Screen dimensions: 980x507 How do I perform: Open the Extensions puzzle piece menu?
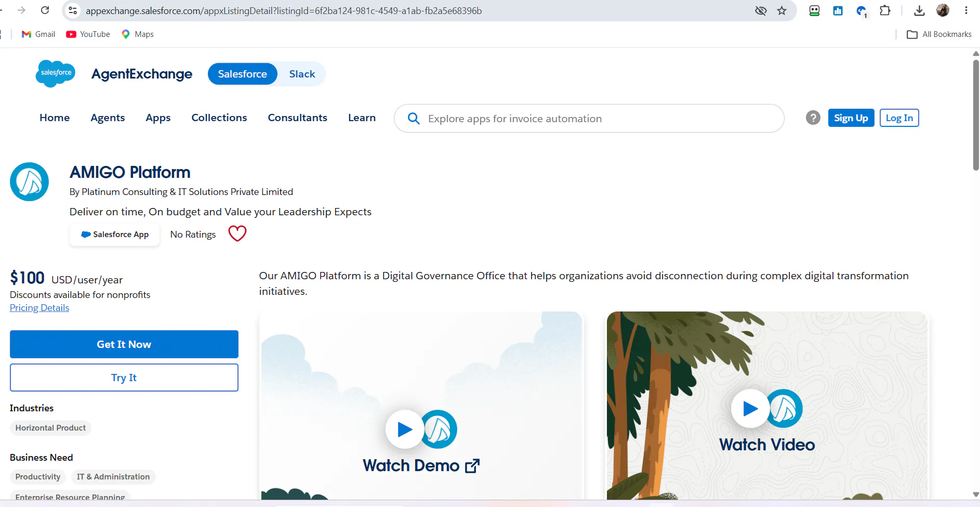[885, 10]
